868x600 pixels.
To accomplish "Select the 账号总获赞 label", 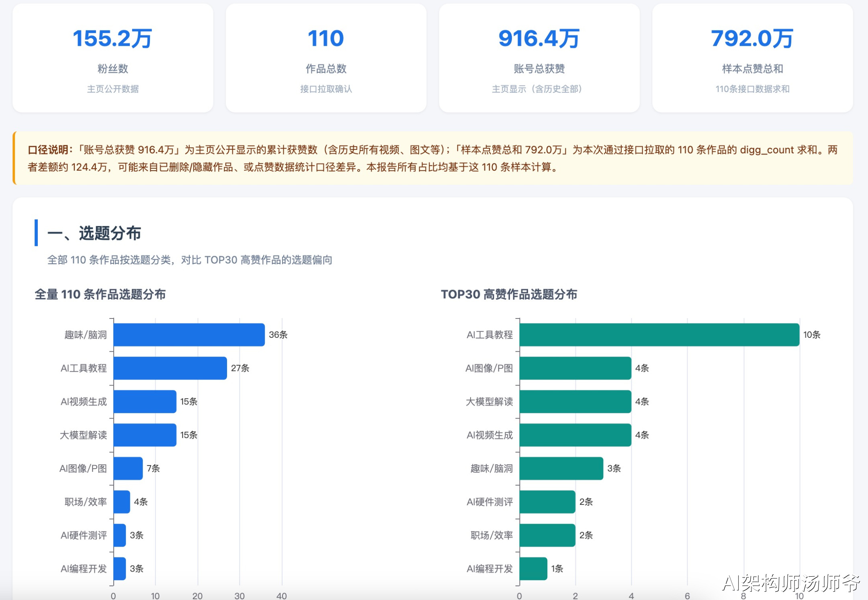I will (539, 69).
